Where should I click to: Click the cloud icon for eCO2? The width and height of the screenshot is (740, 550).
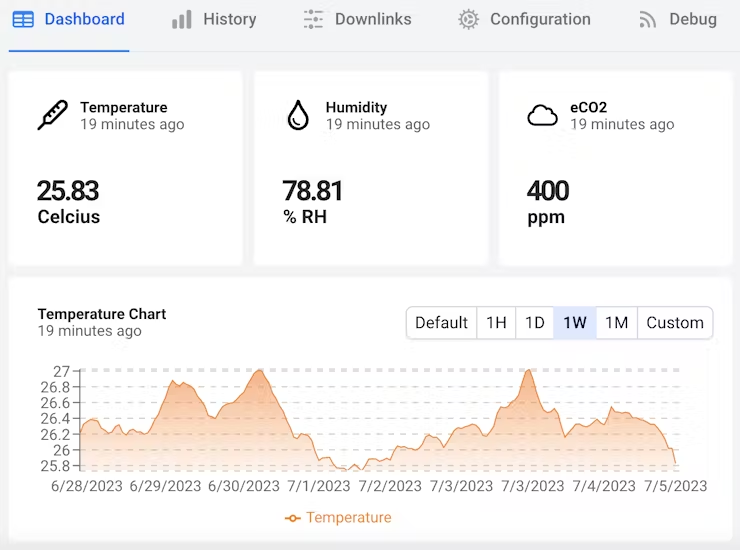(542, 116)
